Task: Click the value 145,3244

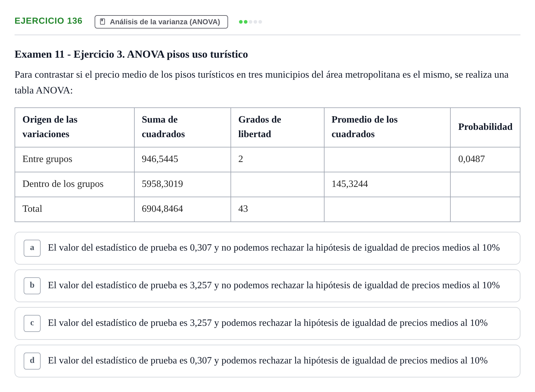Action: (350, 184)
